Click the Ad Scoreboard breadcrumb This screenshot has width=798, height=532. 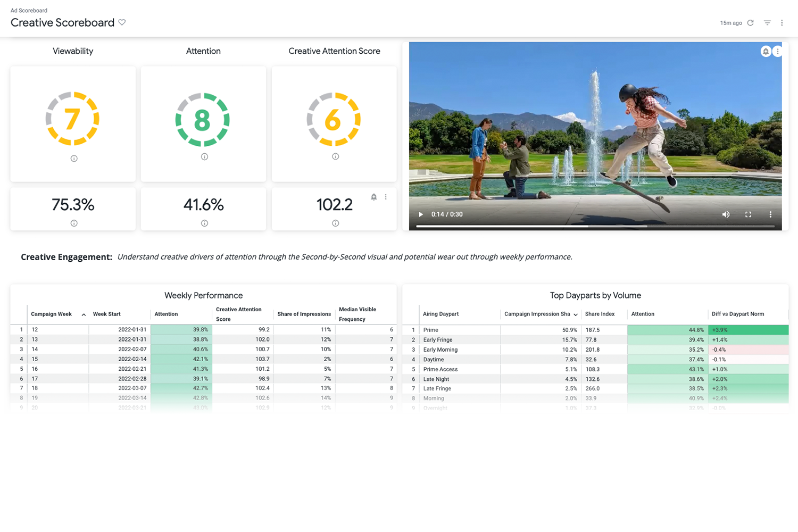point(28,10)
